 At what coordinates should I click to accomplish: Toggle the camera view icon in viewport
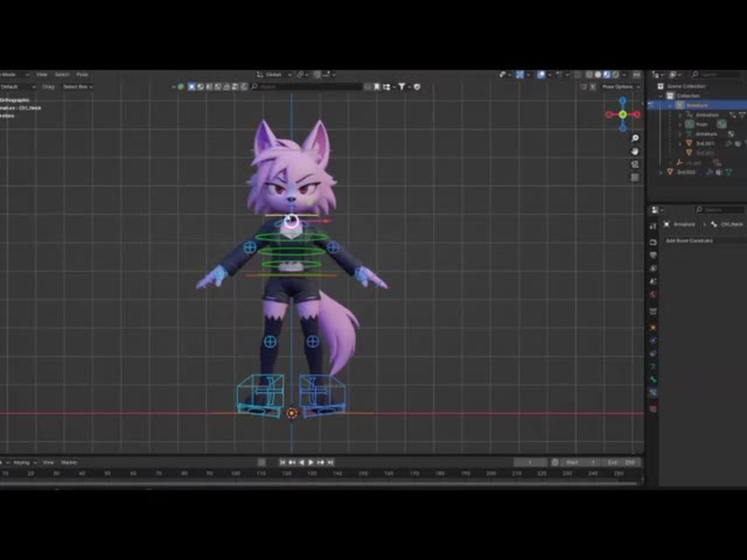pyautogui.click(x=635, y=164)
